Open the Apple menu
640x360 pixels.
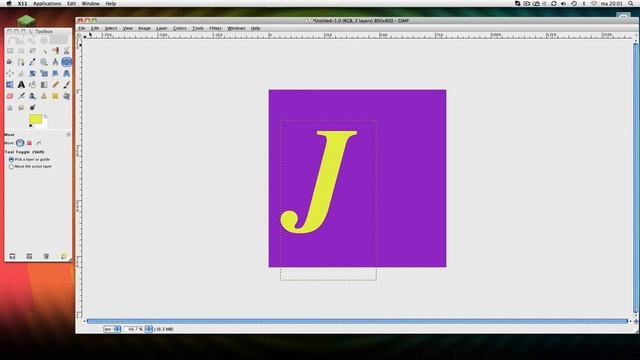[x=9, y=3]
